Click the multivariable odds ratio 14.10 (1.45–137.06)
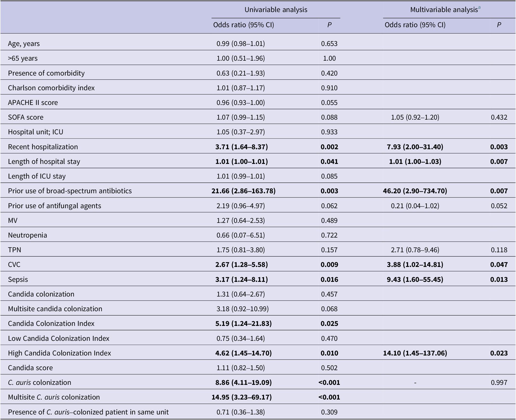This screenshot has width=516, height=420. pos(415,353)
